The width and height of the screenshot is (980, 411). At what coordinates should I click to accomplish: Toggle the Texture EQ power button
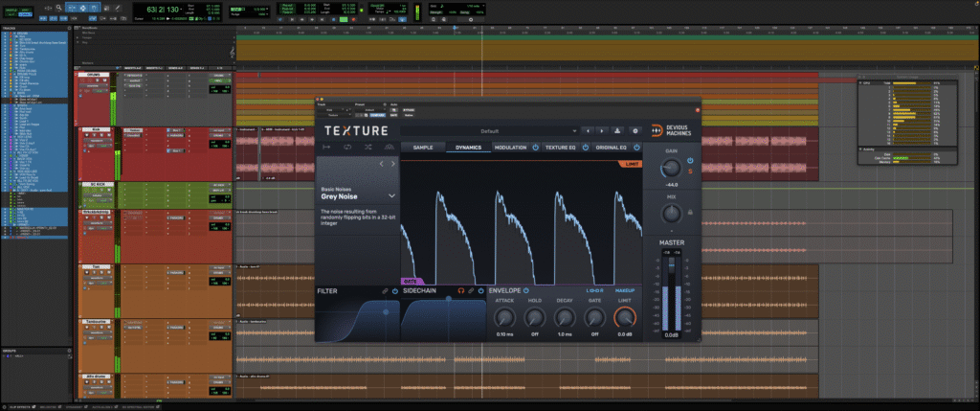(x=586, y=148)
